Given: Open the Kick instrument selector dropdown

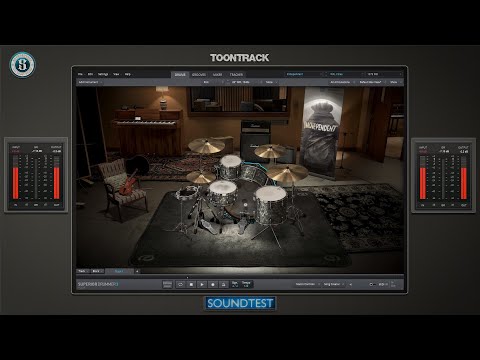Looking at the screenshot, I should pos(214,82).
